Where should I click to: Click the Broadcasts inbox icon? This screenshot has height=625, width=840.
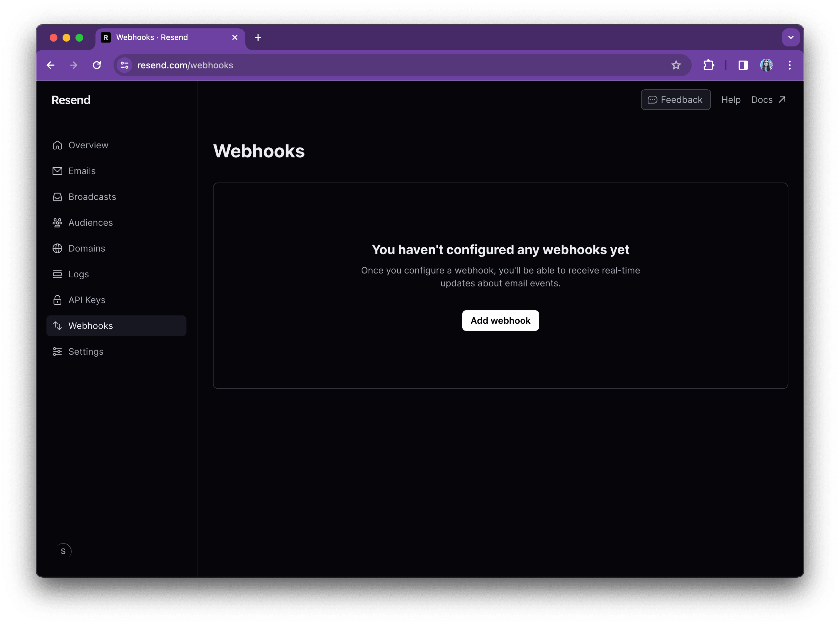pyautogui.click(x=57, y=197)
